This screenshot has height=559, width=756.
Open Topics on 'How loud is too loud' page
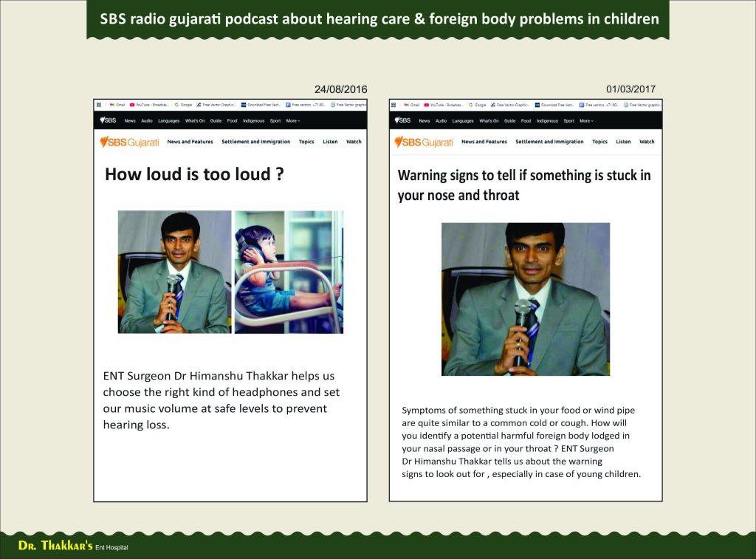[x=306, y=142]
